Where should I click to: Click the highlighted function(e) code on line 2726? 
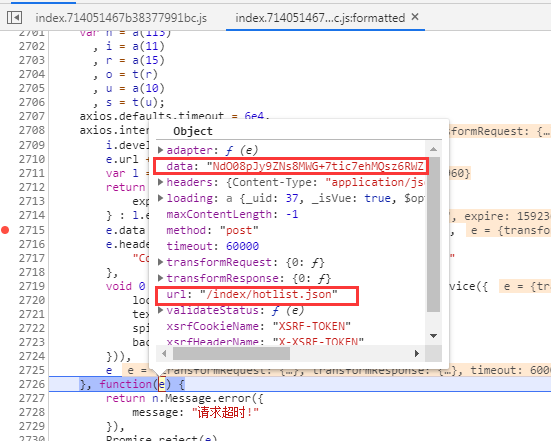[x=132, y=384]
